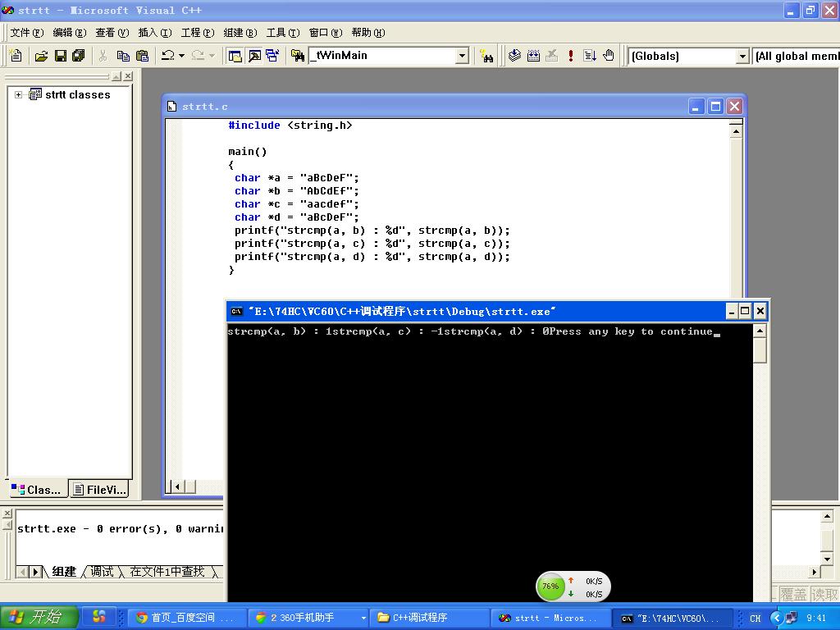Click the Copy icon in toolbar
The height and width of the screenshot is (630, 840).
pyautogui.click(x=123, y=55)
